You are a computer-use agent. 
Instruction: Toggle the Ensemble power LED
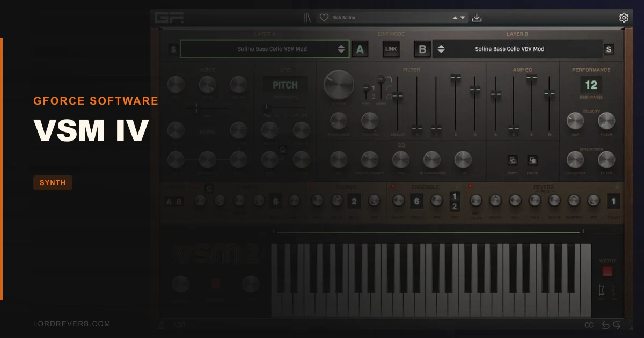pyautogui.click(x=393, y=187)
